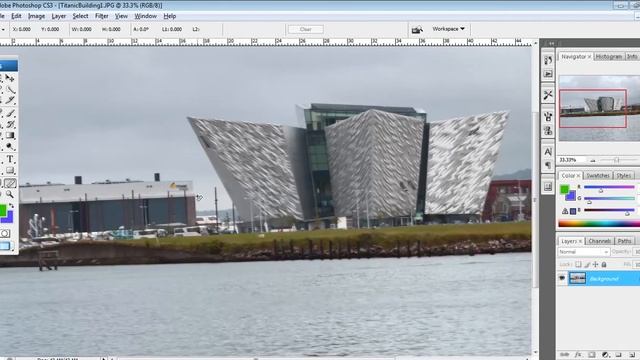Click Add layer mask button
The width and height of the screenshot is (640, 360).
click(x=591, y=355)
